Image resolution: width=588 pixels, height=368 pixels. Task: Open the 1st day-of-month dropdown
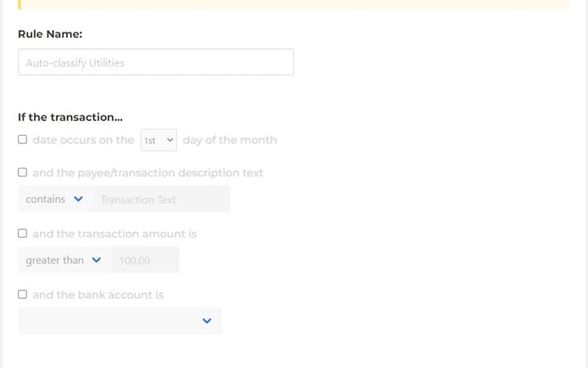(x=159, y=140)
